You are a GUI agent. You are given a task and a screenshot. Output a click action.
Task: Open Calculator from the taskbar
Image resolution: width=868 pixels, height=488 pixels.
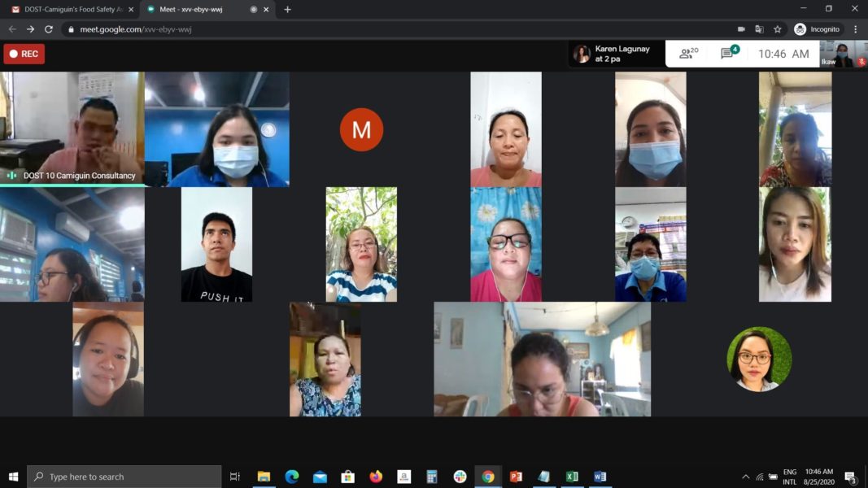point(432,477)
